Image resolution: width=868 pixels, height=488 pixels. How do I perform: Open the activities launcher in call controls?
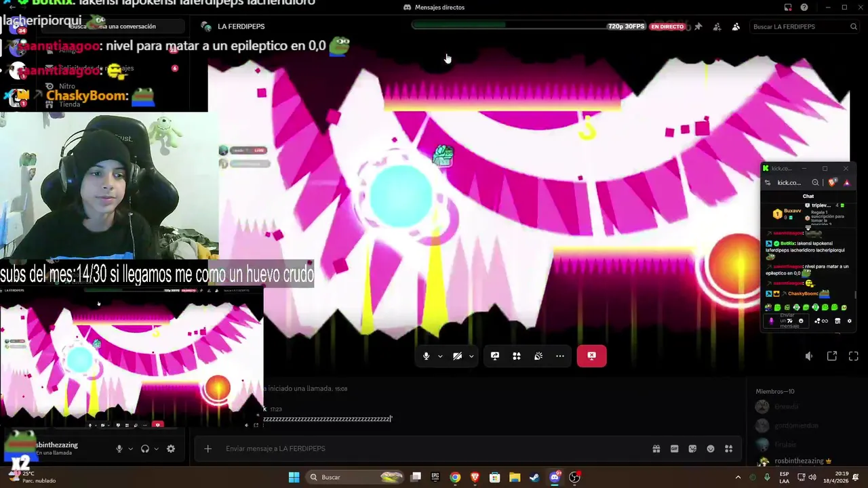click(517, 356)
